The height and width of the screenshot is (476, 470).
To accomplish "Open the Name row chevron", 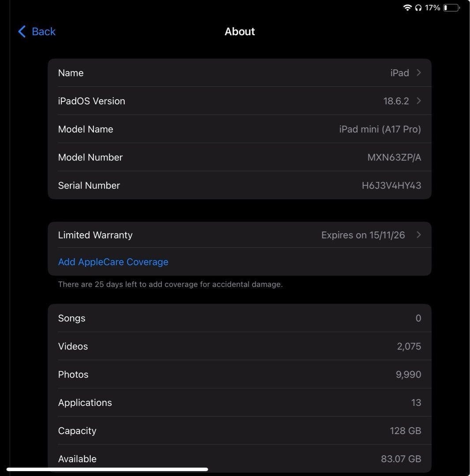I will point(418,73).
